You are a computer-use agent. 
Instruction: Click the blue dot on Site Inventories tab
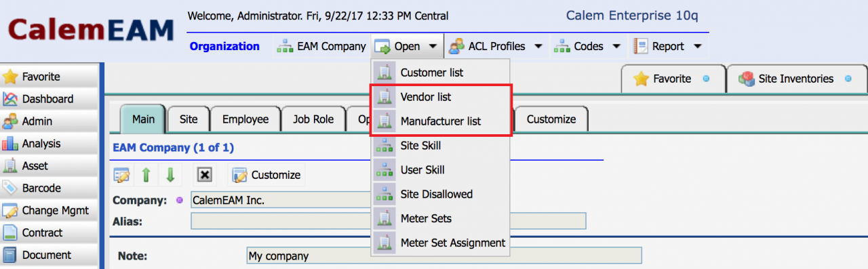(x=848, y=79)
